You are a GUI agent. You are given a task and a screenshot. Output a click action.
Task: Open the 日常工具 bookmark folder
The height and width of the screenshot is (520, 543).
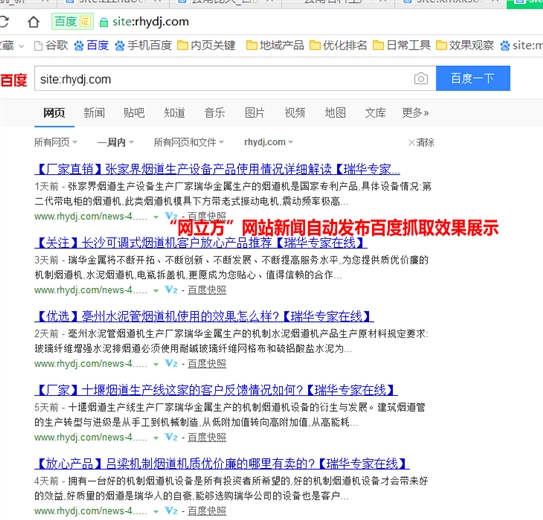tap(402, 45)
